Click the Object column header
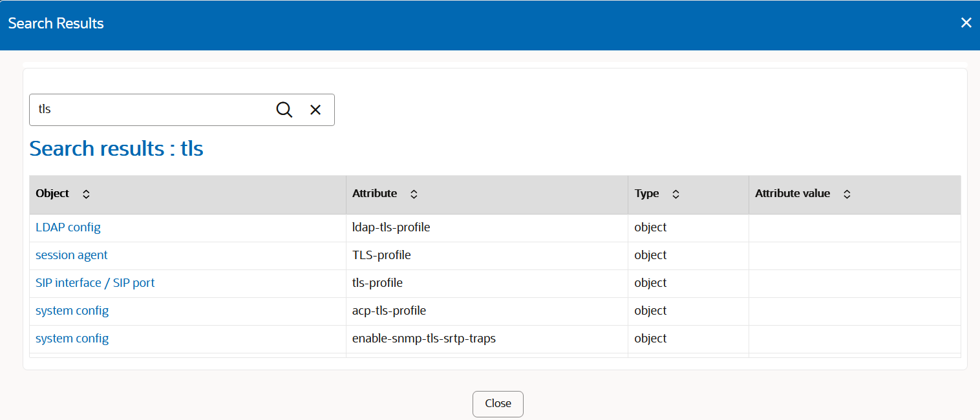Image resolution: width=980 pixels, height=420 pixels. click(52, 193)
